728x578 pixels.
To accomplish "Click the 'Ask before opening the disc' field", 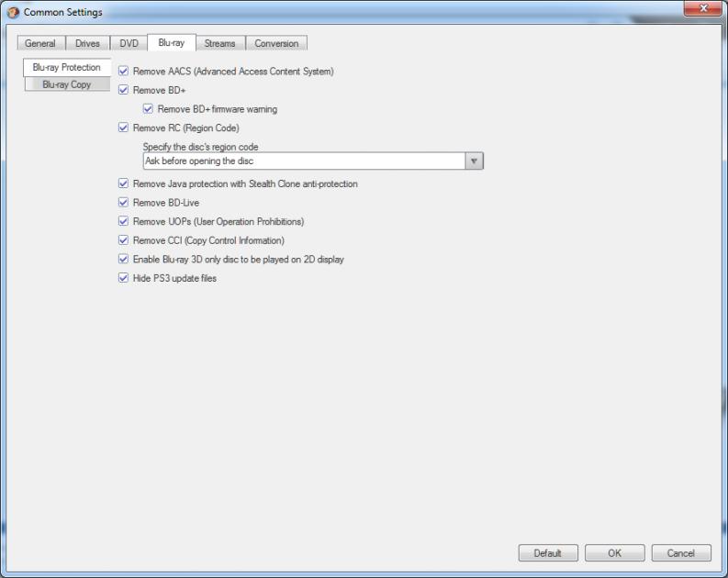I will pos(304,161).
